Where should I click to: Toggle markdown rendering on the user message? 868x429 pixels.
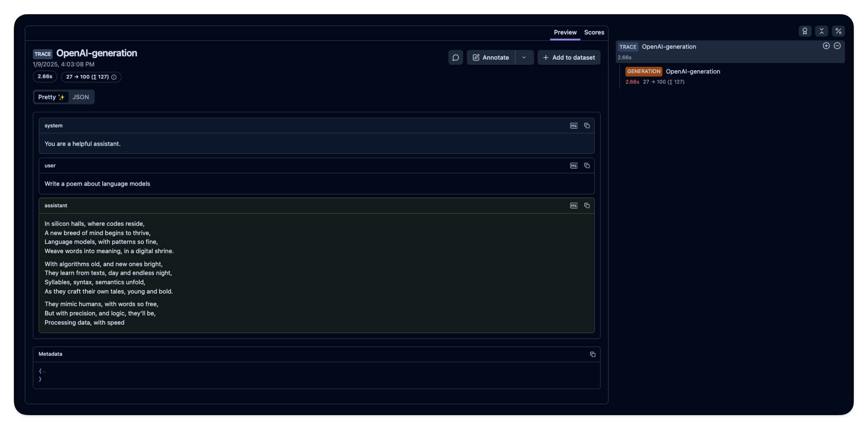(574, 165)
